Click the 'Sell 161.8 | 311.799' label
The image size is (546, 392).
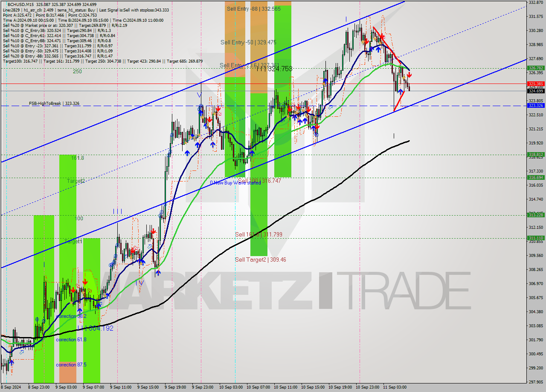click(258, 234)
